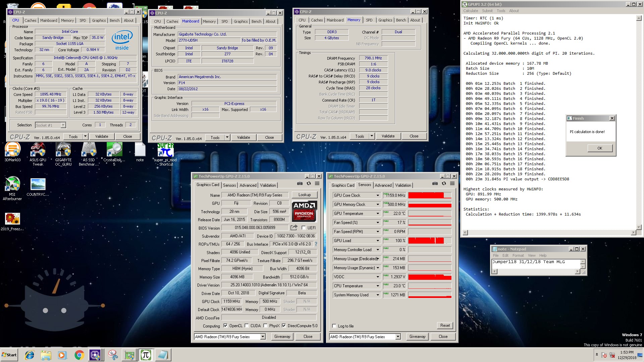Switch to CPU-Z via taskbar icon
The width and height of the screenshot is (644, 362).
95,355
